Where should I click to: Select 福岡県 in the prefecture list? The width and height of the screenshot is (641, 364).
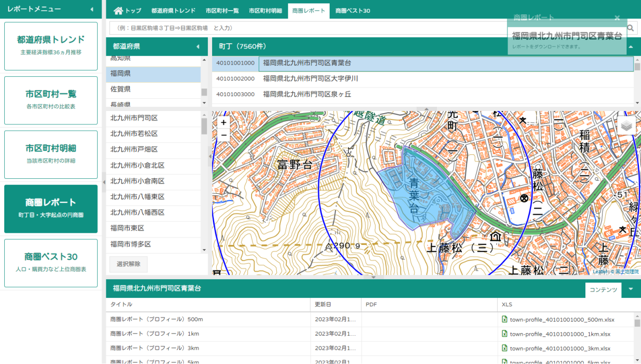point(153,74)
